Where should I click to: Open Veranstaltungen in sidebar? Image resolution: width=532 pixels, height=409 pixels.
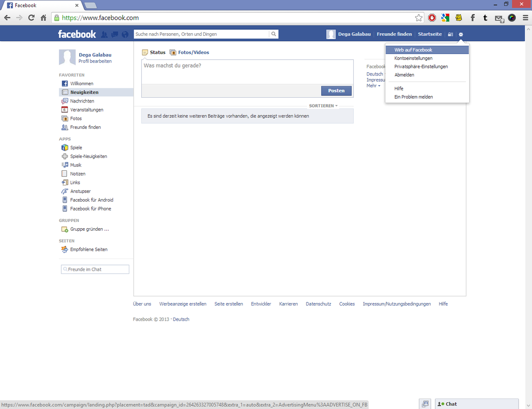coord(87,110)
